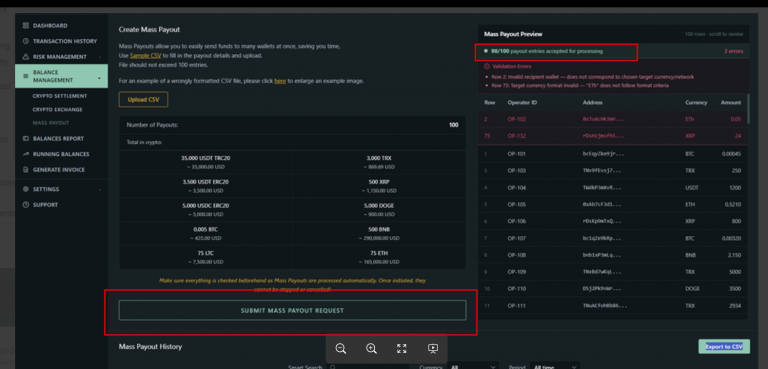Open Crypto Exchange submenu item
The width and height of the screenshot is (768, 369).
(57, 110)
